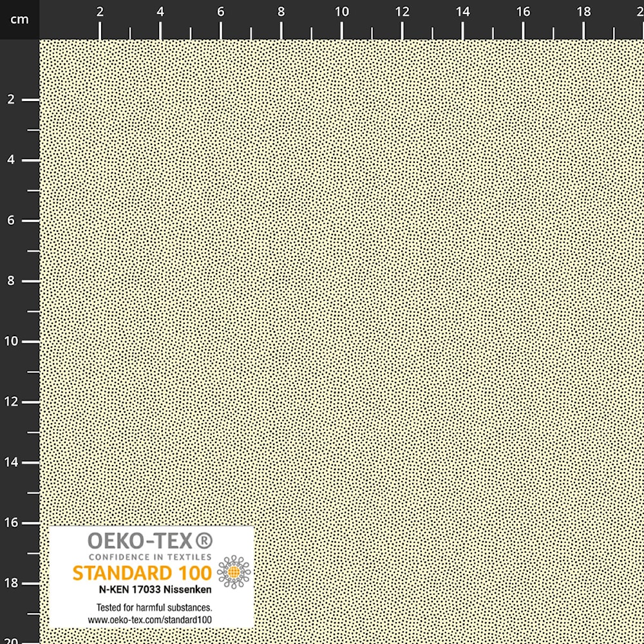Viewport: 644px width, 644px height.
Task: Click the Tested for harmful substances text
Action: coord(154,607)
